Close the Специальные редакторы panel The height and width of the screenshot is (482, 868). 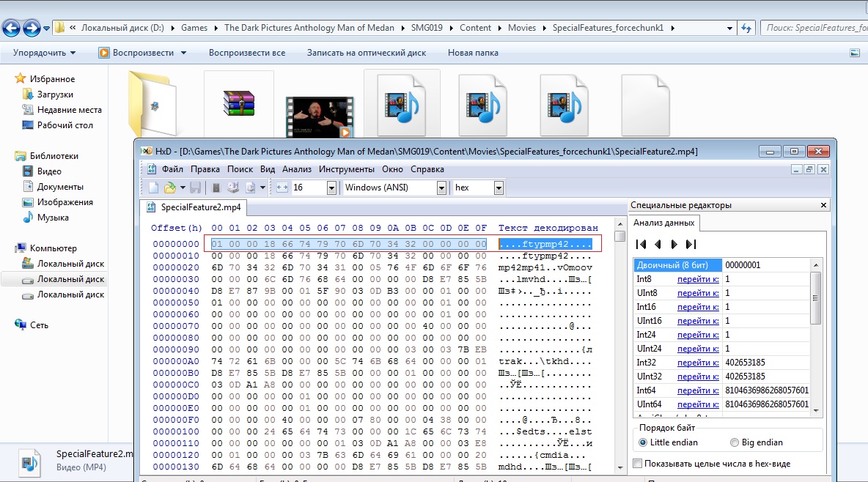click(x=823, y=205)
